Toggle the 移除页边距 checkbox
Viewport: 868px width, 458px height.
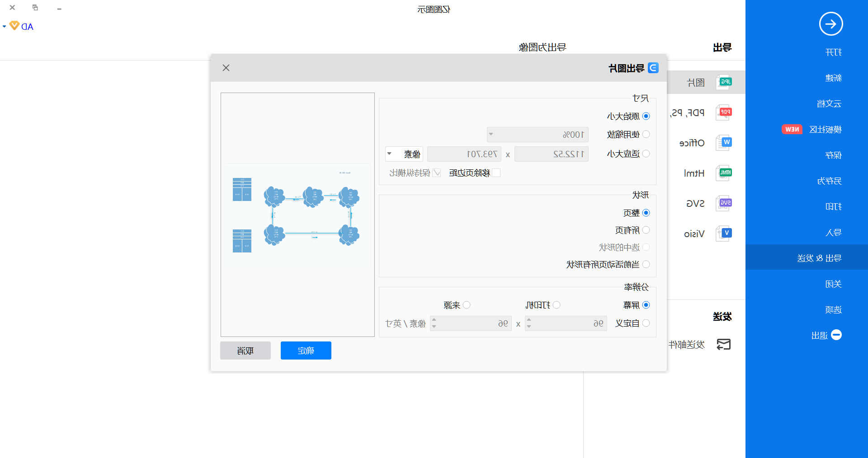pos(496,173)
